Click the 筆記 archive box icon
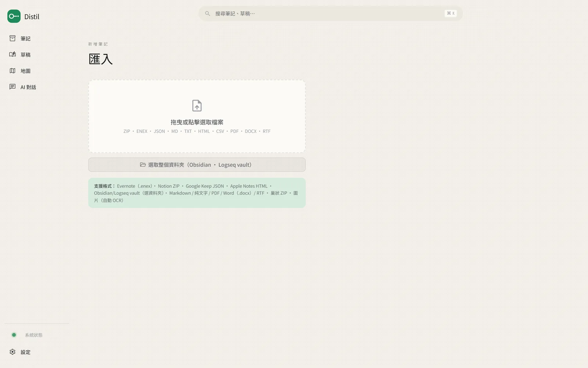Image resolution: width=588 pixels, height=368 pixels. click(12, 38)
